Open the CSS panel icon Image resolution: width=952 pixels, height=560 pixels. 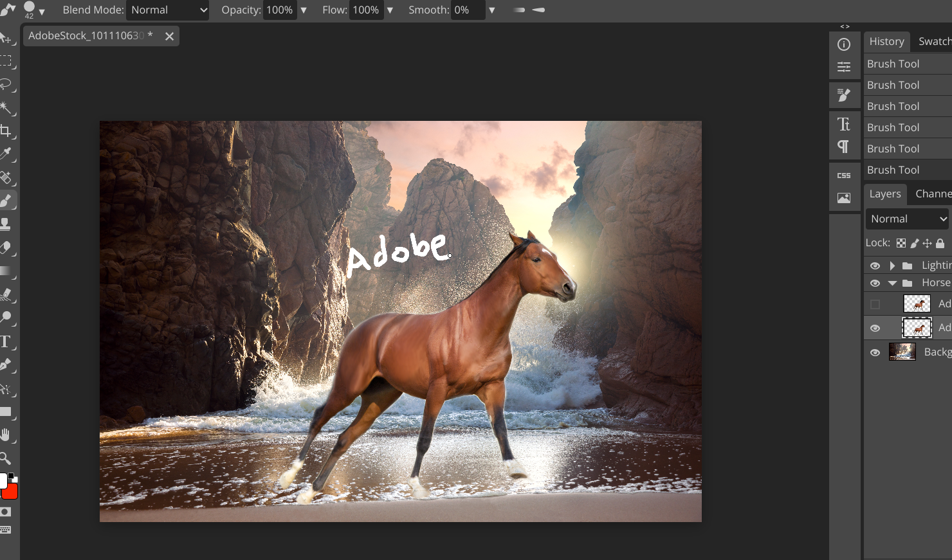pos(844,176)
